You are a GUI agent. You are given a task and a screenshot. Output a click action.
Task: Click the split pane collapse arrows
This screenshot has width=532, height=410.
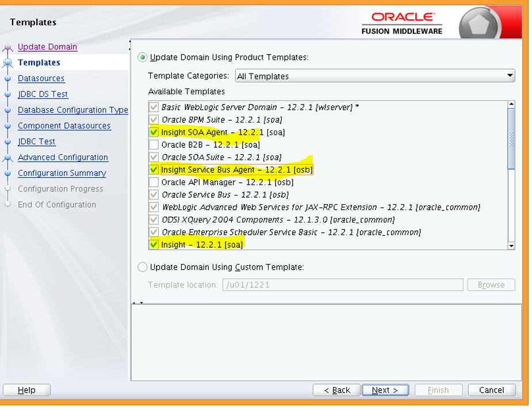[x=138, y=302]
